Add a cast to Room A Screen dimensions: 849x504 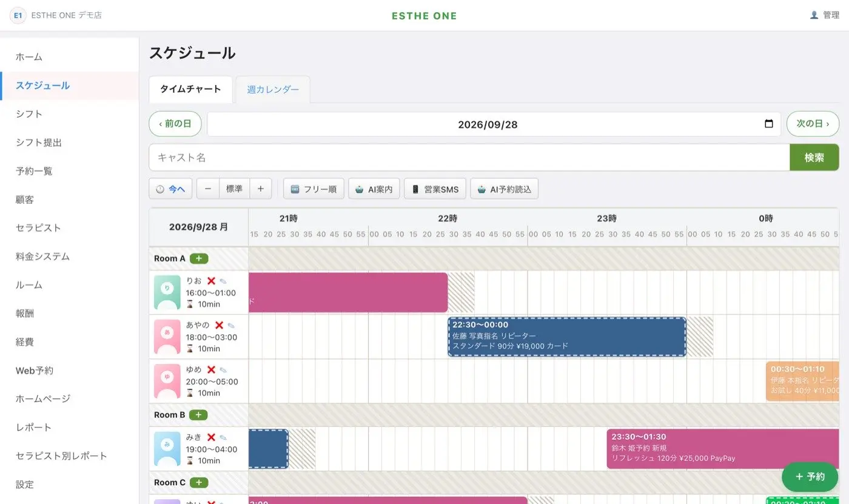tap(199, 258)
